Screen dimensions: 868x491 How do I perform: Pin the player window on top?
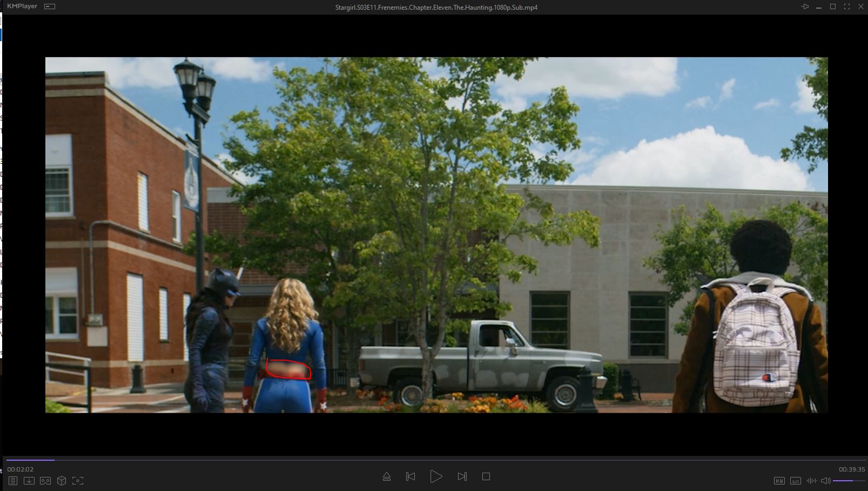[805, 6]
